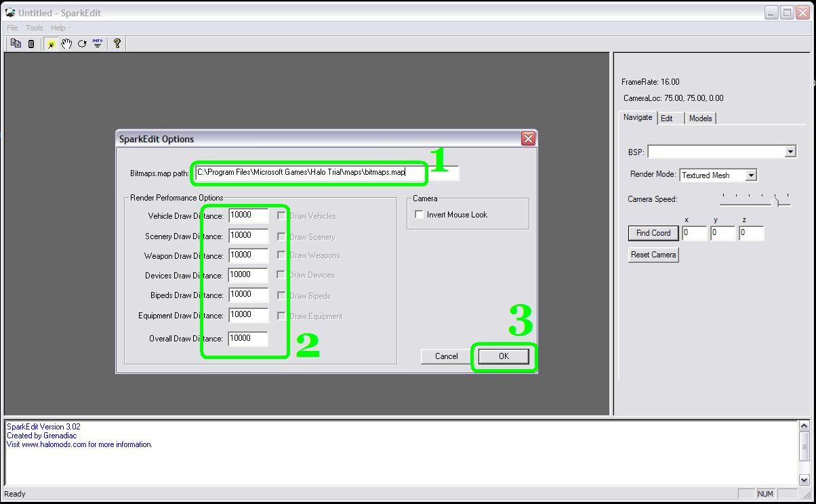Toggle the Draw Devices checkbox
The image size is (816, 504).
tap(281, 274)
